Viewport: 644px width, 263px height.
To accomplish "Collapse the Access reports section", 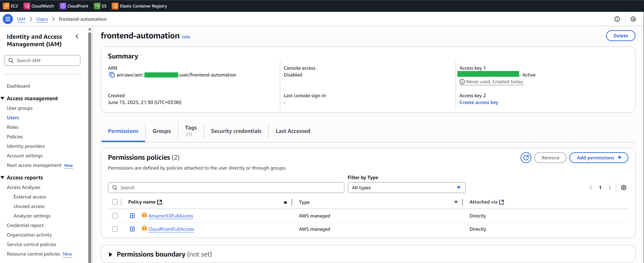I will click(x=3, y=177).
